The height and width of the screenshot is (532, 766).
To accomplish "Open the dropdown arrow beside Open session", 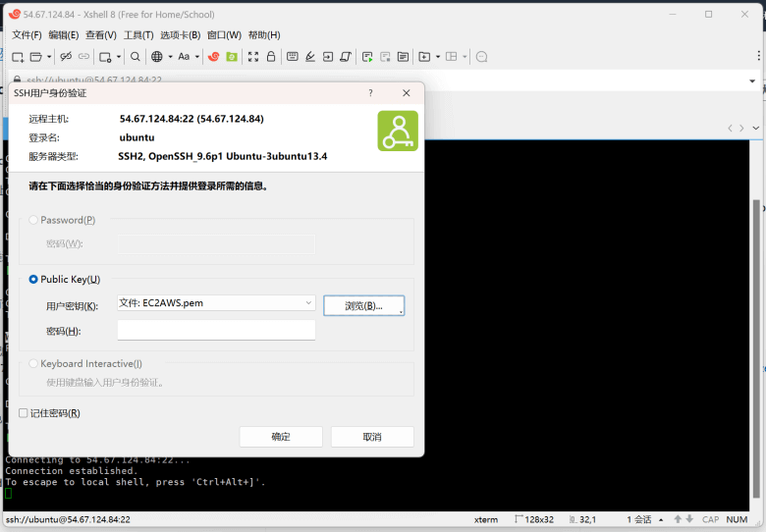I will coord(49,57).
